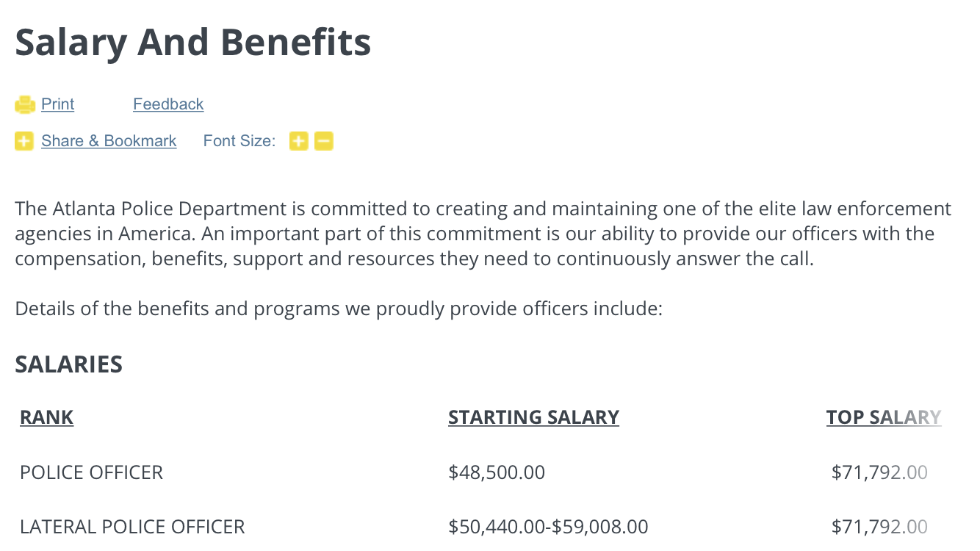Viewport: 980px width, 551px height.
Task: Click the POLICE OFFICER row label
Action: [92, 472]
